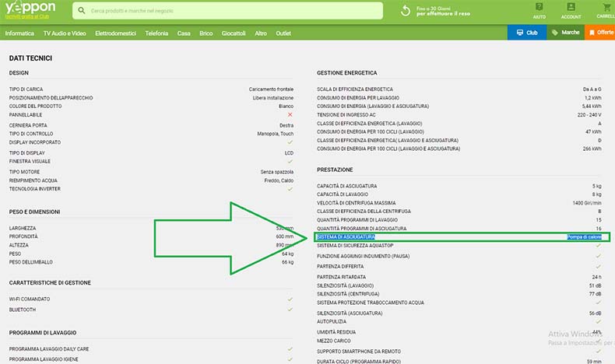Click the Durata ciclo programma rapido label

(x=359, y=361)
